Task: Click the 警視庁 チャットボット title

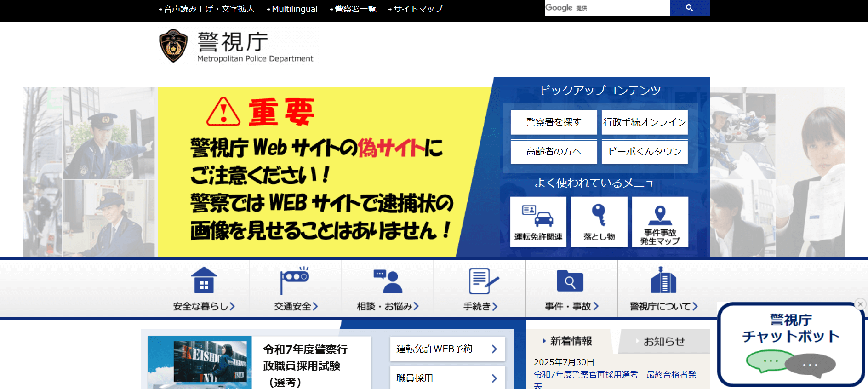Action: pyautogui.click(x=791, y=328)
